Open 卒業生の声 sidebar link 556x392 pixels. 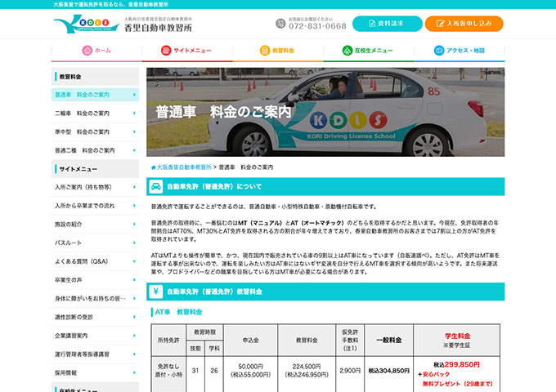pyautogui.click(x=95, y=280)
